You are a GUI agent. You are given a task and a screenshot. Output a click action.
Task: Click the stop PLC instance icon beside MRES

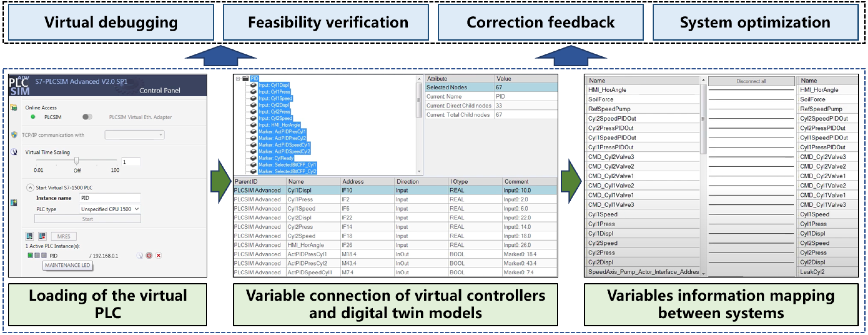(42, 236)
